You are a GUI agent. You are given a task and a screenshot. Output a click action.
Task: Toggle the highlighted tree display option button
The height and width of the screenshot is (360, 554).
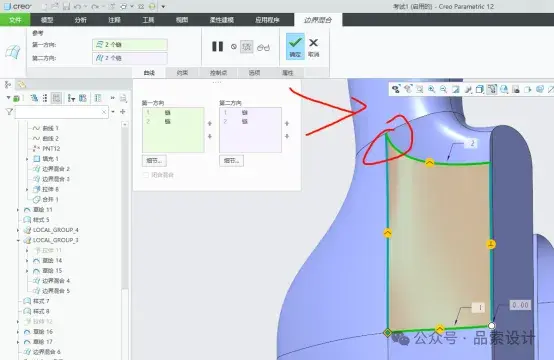[56, 98]
